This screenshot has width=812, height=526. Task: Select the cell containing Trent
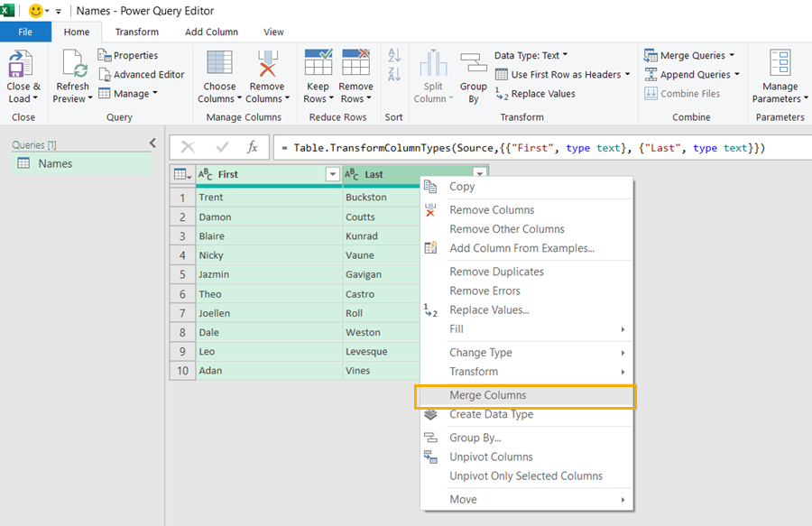(x=269, y=198)
